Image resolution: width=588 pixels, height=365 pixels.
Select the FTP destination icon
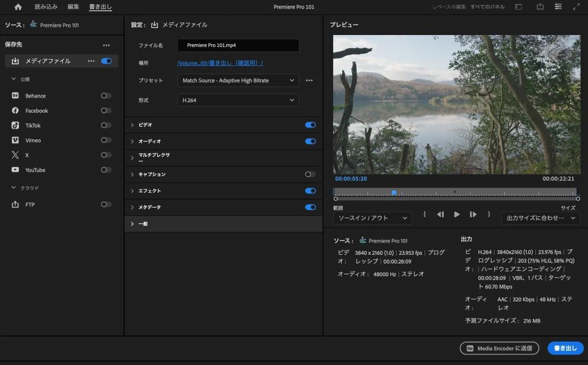(x=17, y=204)
